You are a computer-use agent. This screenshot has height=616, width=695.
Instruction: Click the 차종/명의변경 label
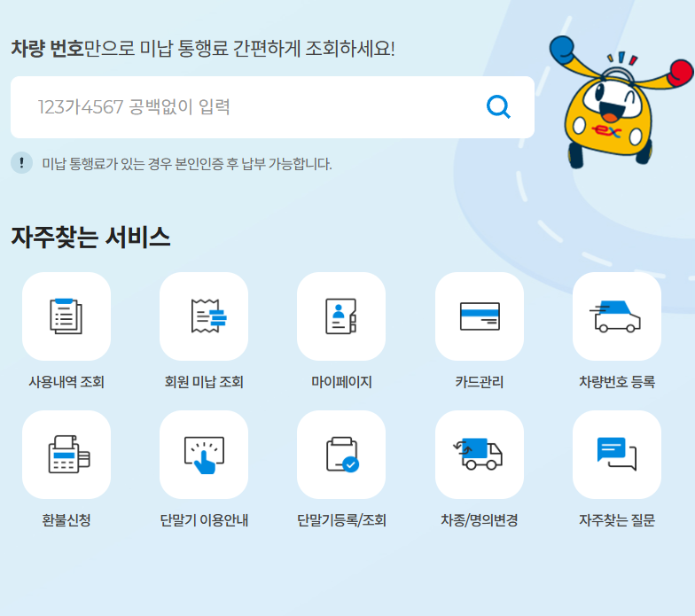(480, 520)
